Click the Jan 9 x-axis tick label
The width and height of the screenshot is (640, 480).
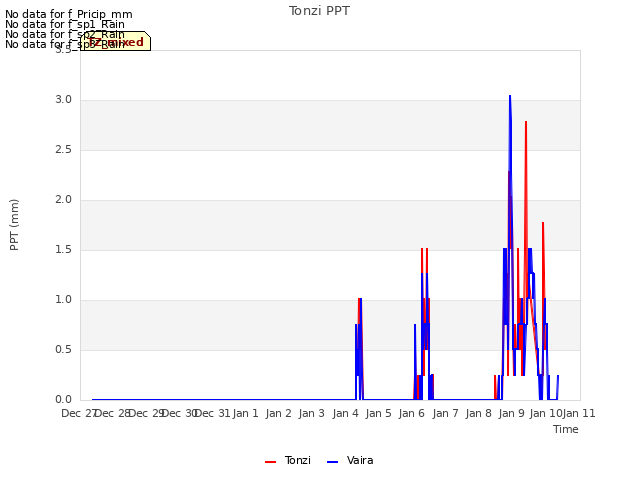tap(512, 413)
